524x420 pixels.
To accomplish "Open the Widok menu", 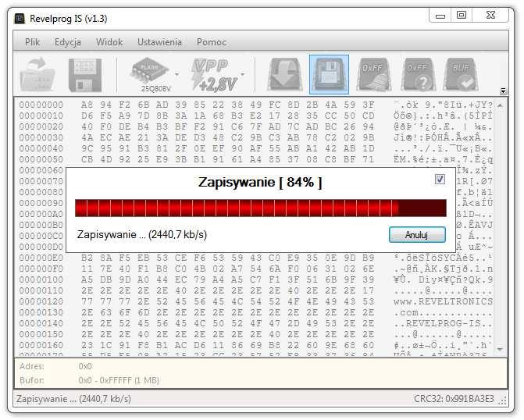I will tap(109, 42).
